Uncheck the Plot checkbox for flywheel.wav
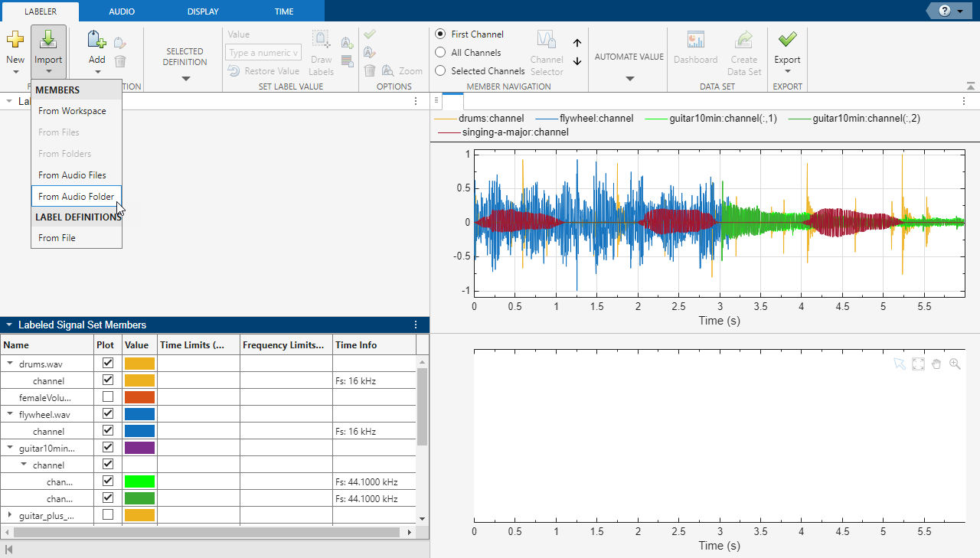The image size is (980, 558). (x=108, y=413)
